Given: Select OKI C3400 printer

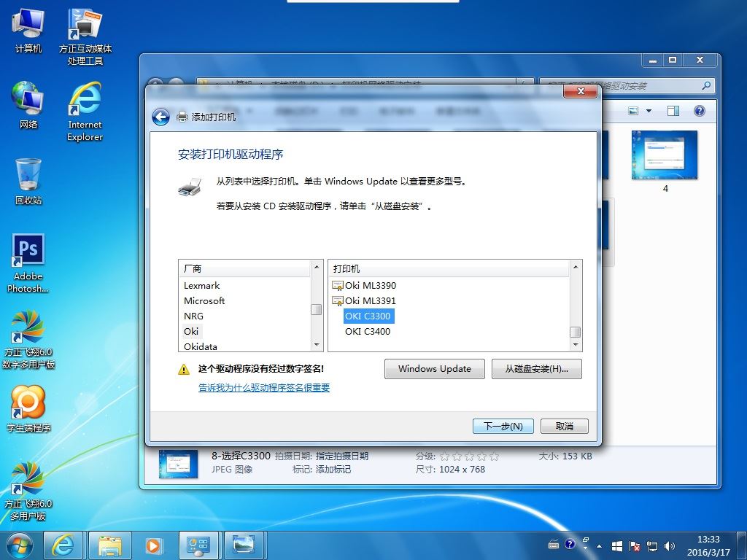Looking at the screenshot, I should point(368,331).
